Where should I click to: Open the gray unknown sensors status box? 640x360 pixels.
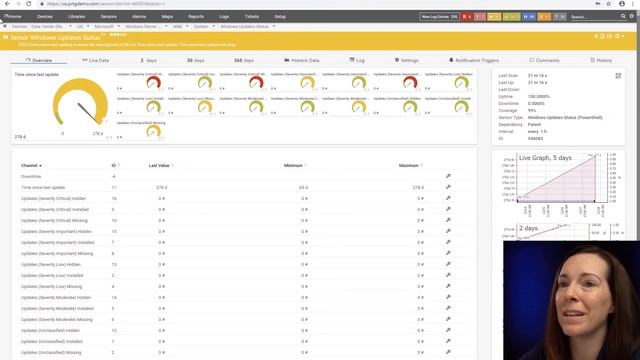(560, 17)
